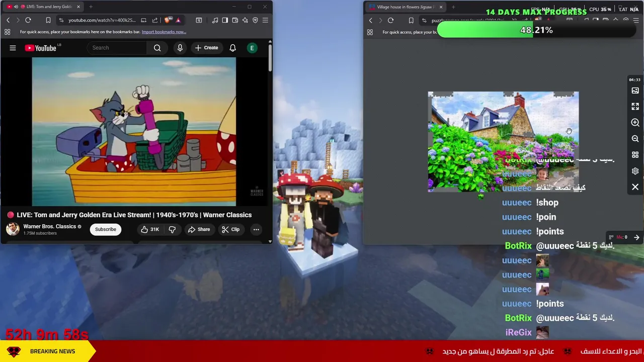Click the Warner Bros. Classics channel avatar
Screen dimensions: 644x362
click(13, 229)
